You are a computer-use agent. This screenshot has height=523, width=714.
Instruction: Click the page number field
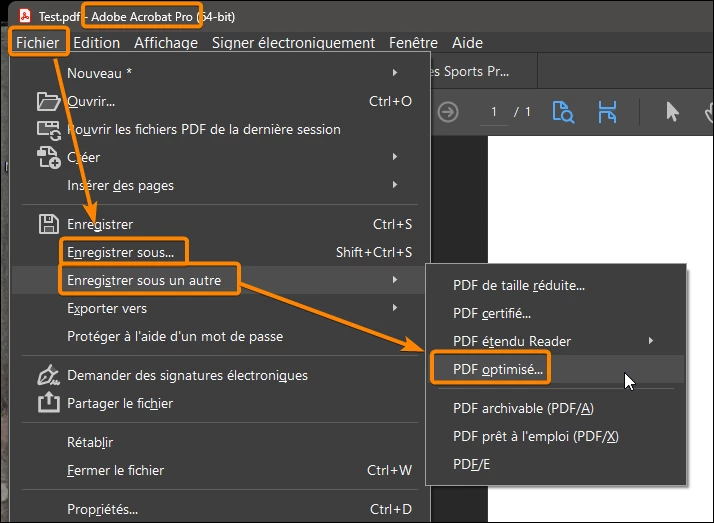[x=494, y=112]
